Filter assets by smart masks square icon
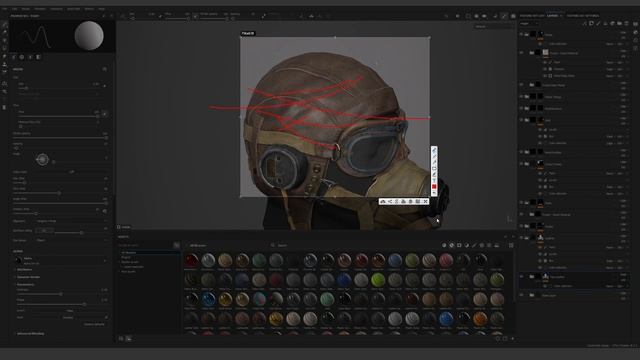Screen dimensions: 640x360 tap(459, 245)
